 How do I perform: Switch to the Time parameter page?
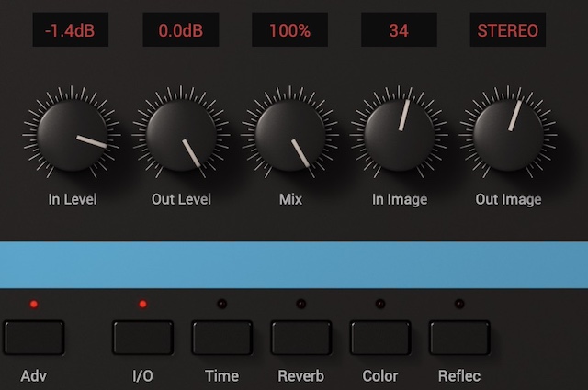[x=221, y=338]
